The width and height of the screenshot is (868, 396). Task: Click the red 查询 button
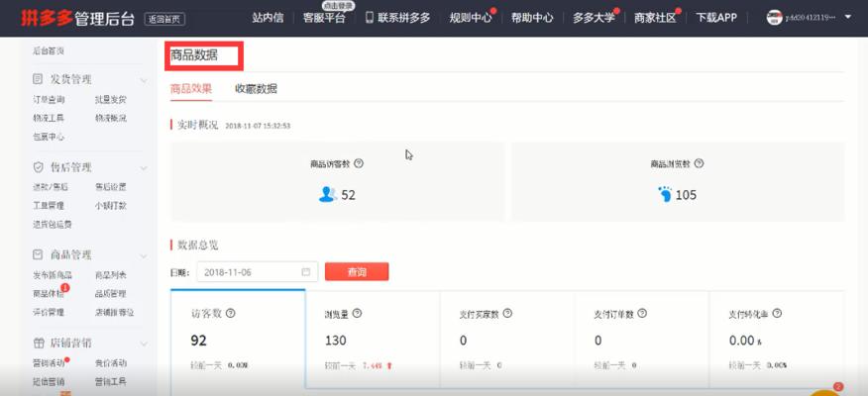357,271
